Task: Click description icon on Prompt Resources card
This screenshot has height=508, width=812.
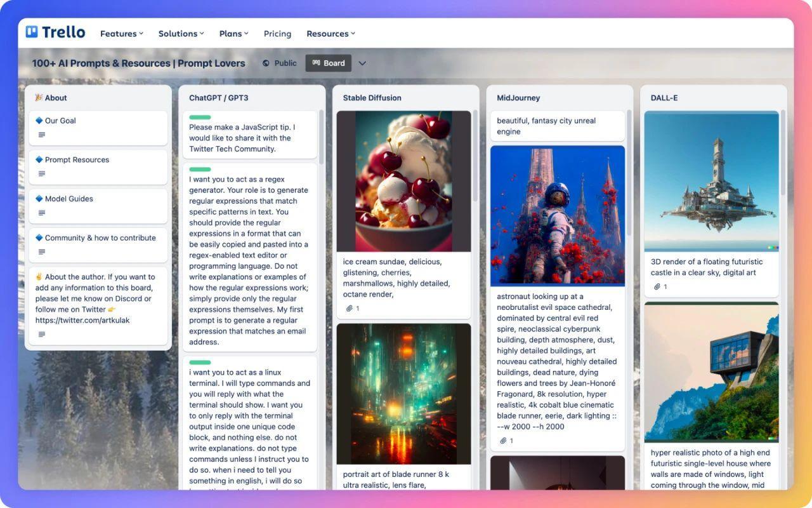Action: (x=42, y=174)
